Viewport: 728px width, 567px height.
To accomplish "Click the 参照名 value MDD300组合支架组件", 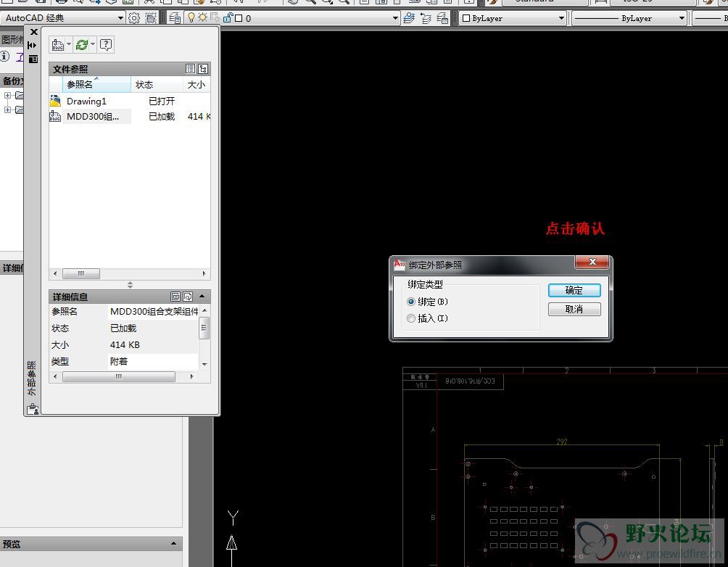I will click(x=154, y=312).
